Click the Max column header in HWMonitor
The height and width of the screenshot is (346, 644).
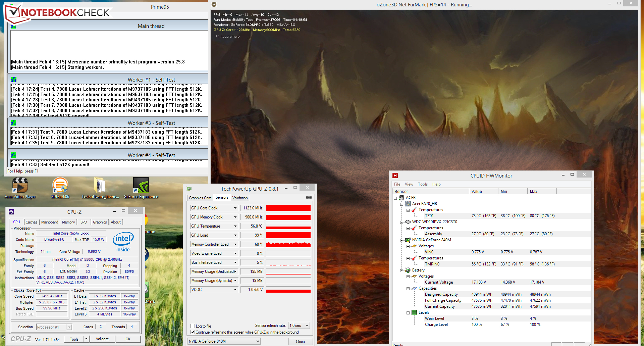pos(542,192)
